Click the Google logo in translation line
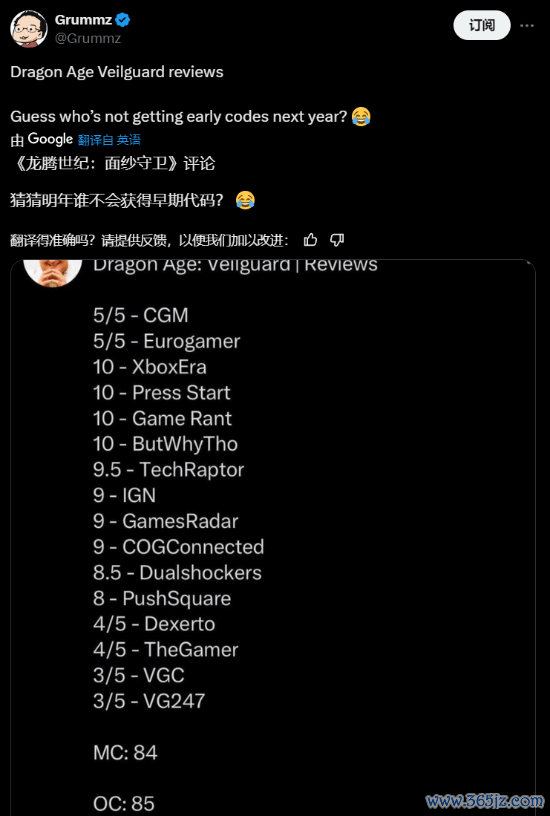Viewport: 550px width, 816px height. click(50, 139)
